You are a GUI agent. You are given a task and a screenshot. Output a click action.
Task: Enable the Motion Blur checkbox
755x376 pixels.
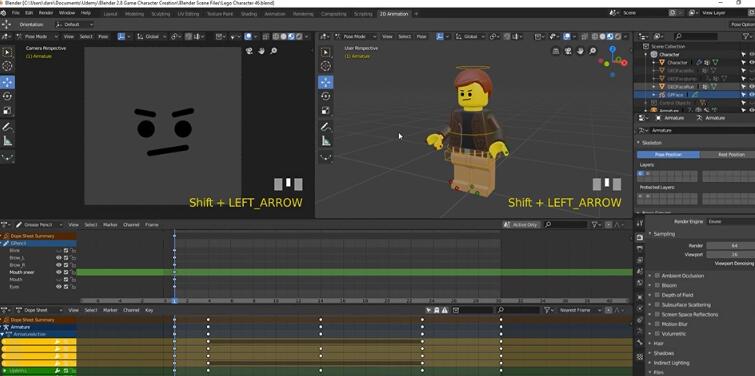(657, 324)
